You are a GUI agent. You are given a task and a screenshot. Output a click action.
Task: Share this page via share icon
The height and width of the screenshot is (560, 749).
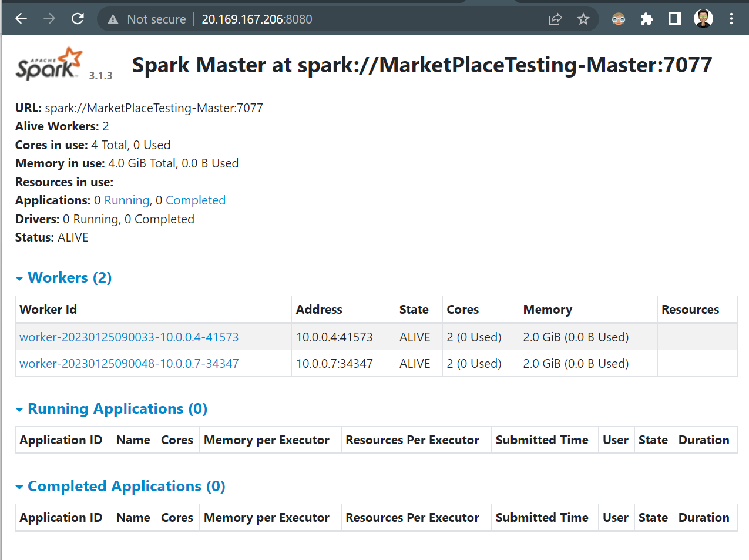555,19
